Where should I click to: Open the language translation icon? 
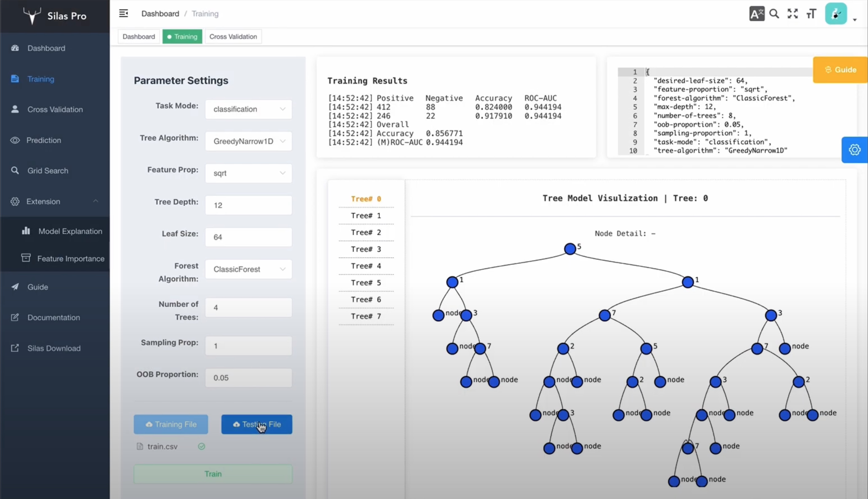coord(757,14)
